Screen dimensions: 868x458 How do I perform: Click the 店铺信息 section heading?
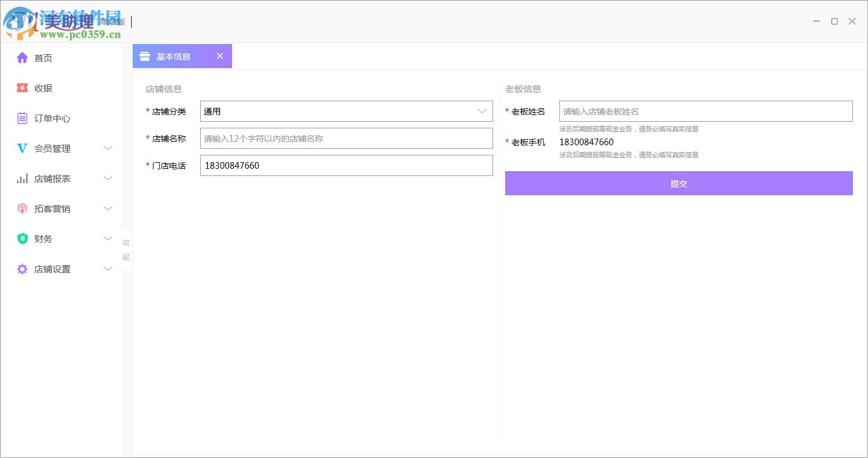pyautogui.click(x=163, y=89)
